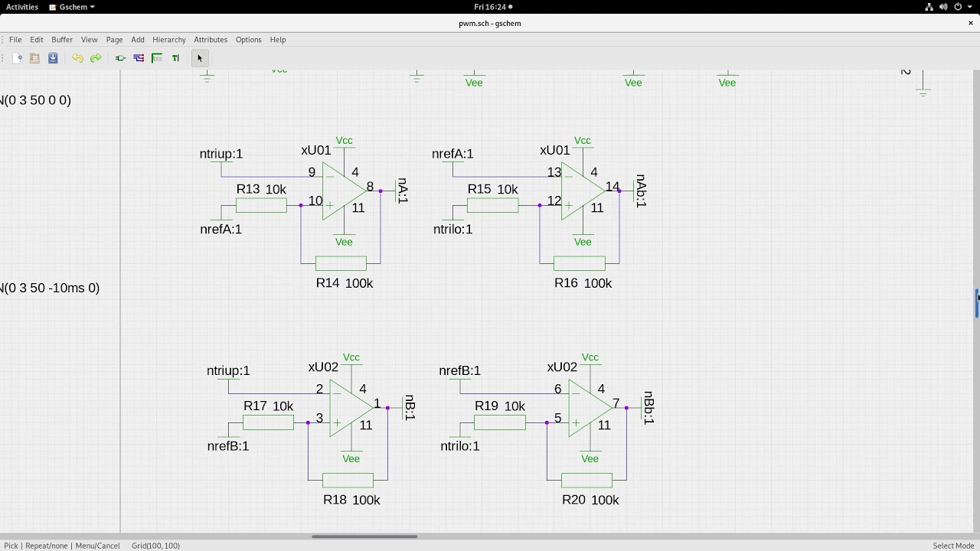Image resolution: width=980 pixels, height=551 pixels.
Task: Select the Add Text tool icon
Action: click(175, 58)
